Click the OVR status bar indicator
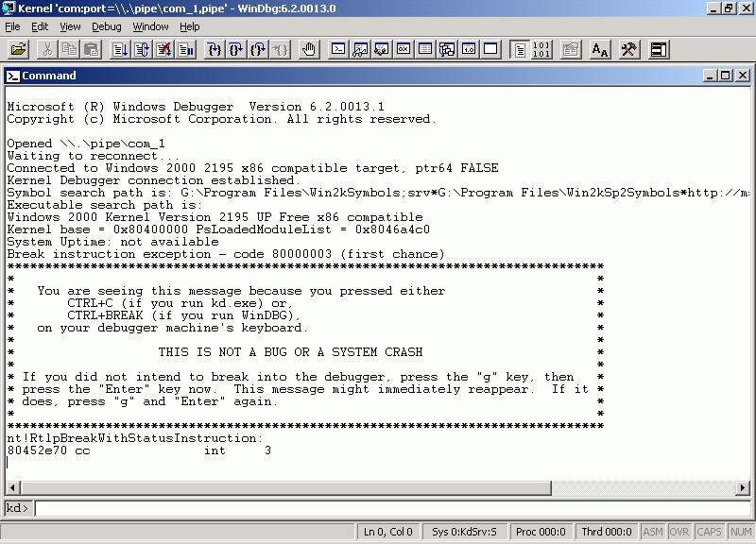 pyautogui.click(x=679, y=532)
